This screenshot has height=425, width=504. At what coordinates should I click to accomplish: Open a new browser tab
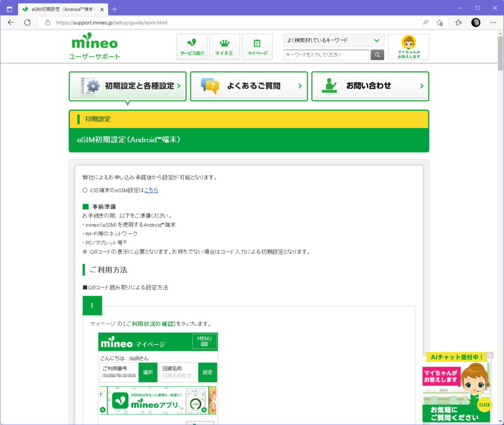pyautogui.click(x=115, y=9)
